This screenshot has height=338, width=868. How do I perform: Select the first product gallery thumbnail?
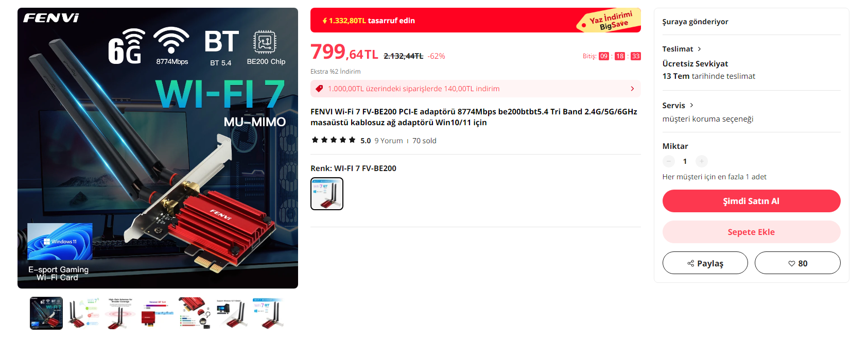pyautogui.click(x=46, y=313)
